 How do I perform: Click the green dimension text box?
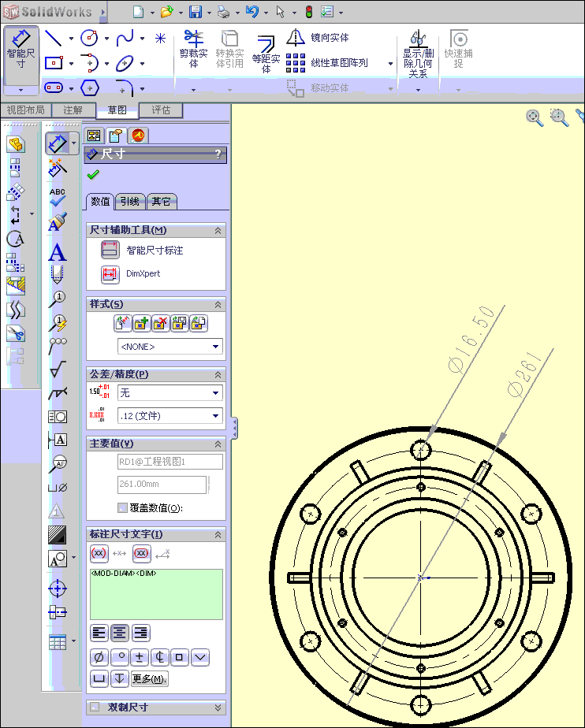(156, 594)
